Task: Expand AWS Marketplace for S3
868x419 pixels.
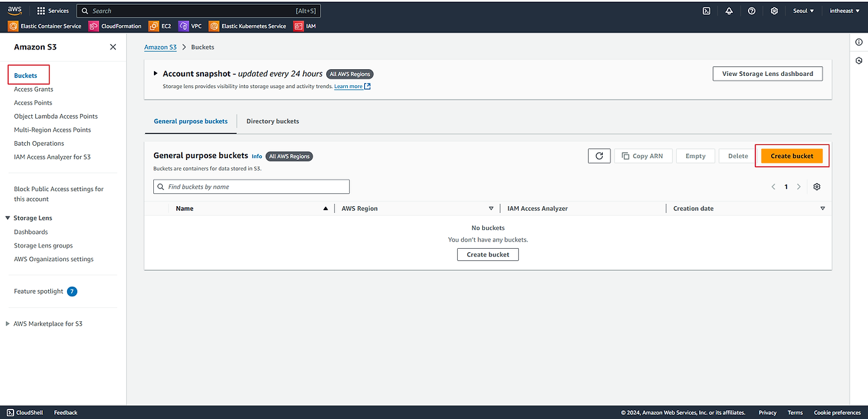Action: 7,324
